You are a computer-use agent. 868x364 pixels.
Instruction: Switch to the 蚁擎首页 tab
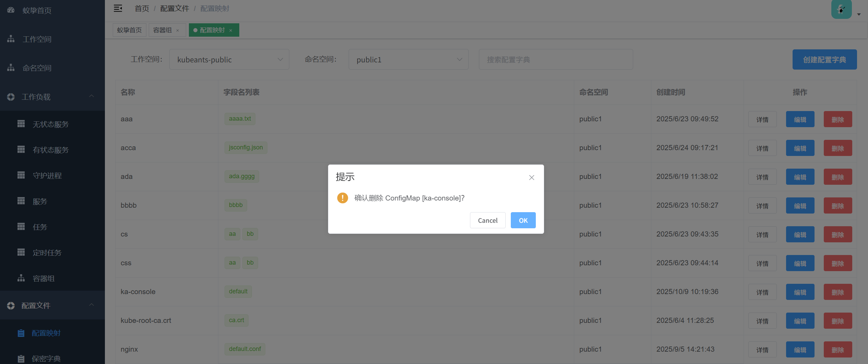[x=129, y=30]
